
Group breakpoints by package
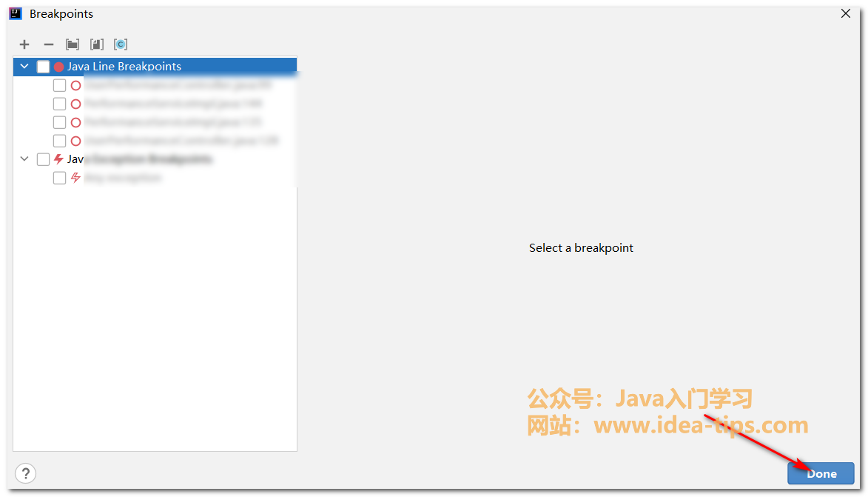[x=73, y=44]
